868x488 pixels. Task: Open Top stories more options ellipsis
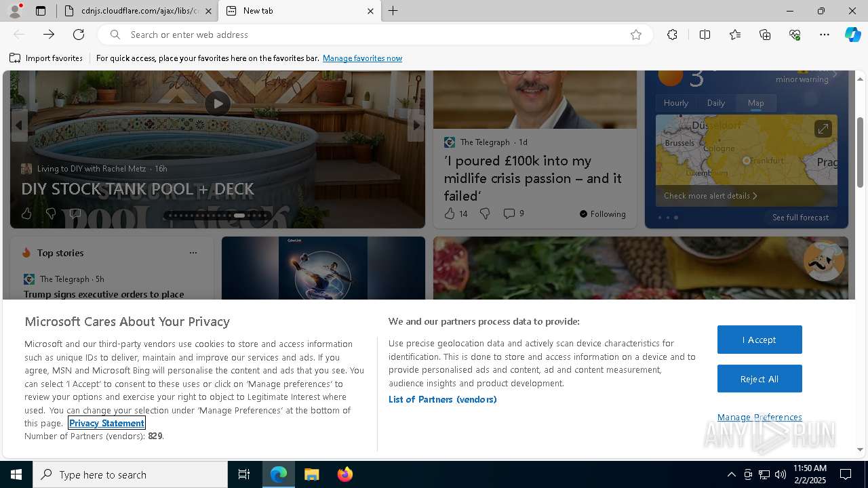193,253
